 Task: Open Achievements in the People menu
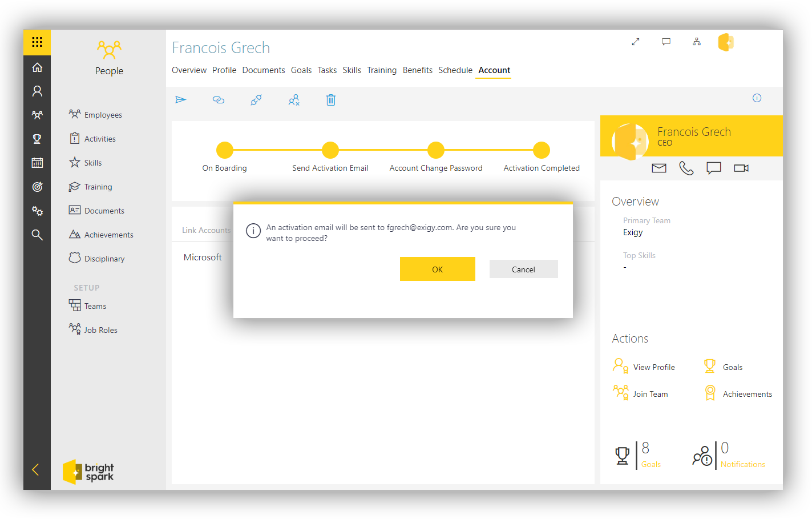pos(101,235)
